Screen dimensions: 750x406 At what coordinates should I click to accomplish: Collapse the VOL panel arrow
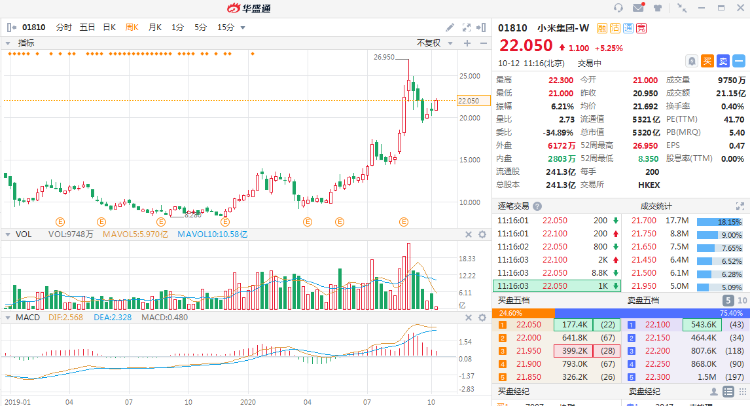pos(8,234)
